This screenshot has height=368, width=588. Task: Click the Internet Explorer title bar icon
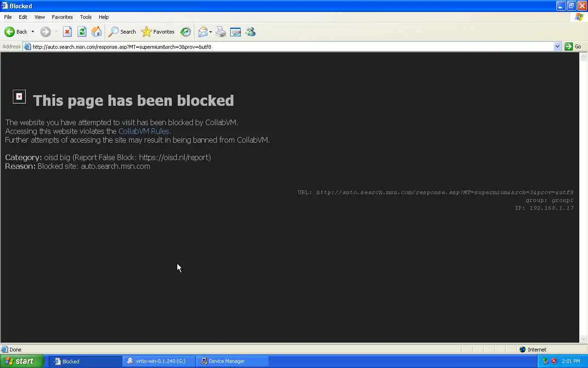pyautogui.click(x=5, y=6)
